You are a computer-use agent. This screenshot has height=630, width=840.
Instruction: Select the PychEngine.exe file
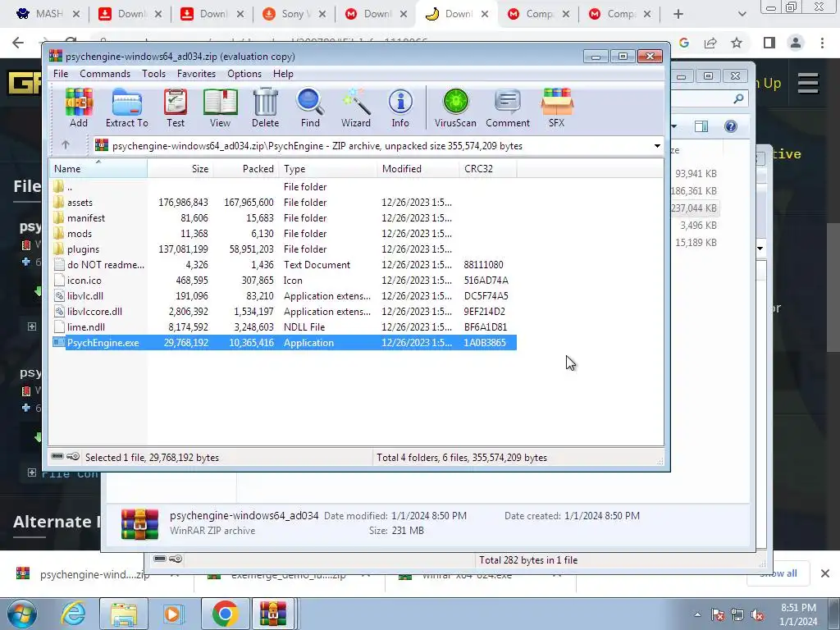284,342
